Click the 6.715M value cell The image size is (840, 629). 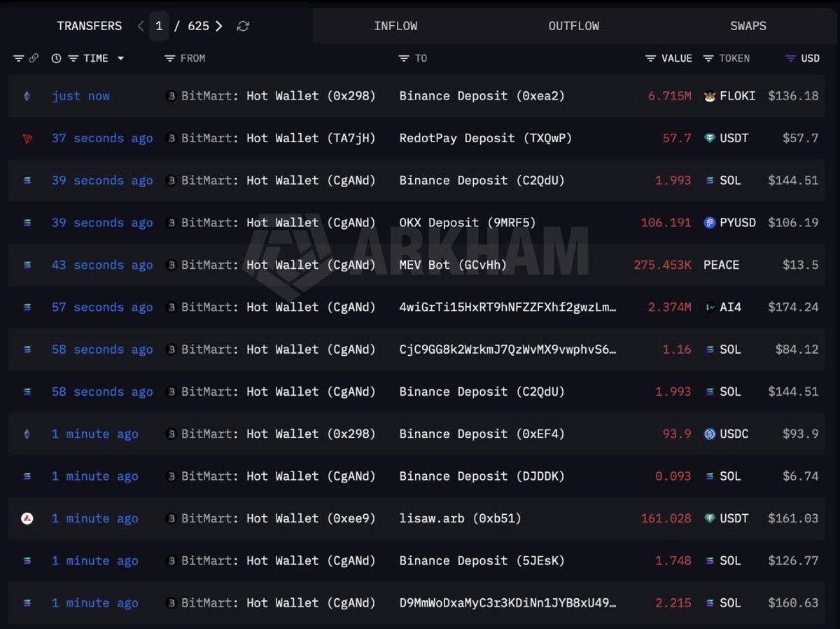(x=670, y=96)
